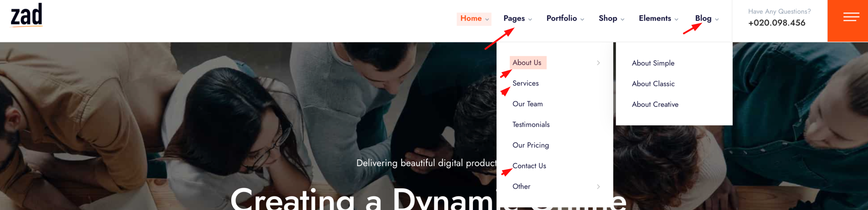Go to the Services page
The image size is (868, 210).
pyautogui.click(x=525, y=84)
